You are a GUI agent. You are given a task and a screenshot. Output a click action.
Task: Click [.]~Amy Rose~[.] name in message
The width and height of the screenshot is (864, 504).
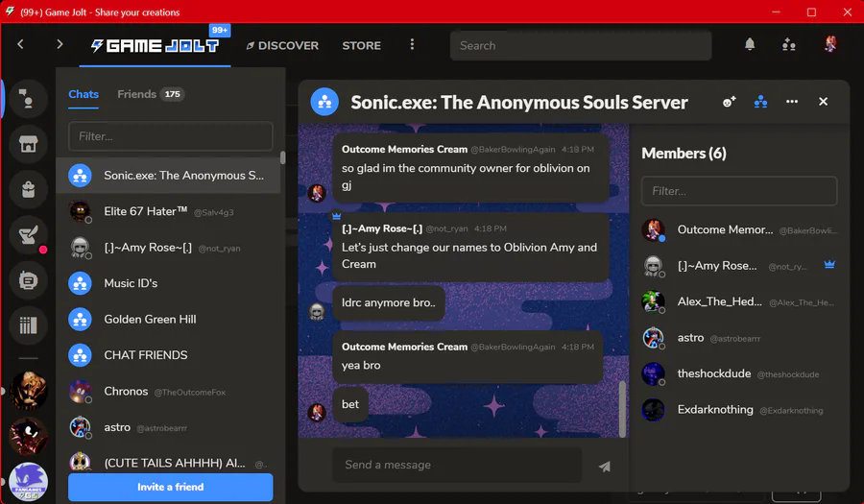(382, 228)
